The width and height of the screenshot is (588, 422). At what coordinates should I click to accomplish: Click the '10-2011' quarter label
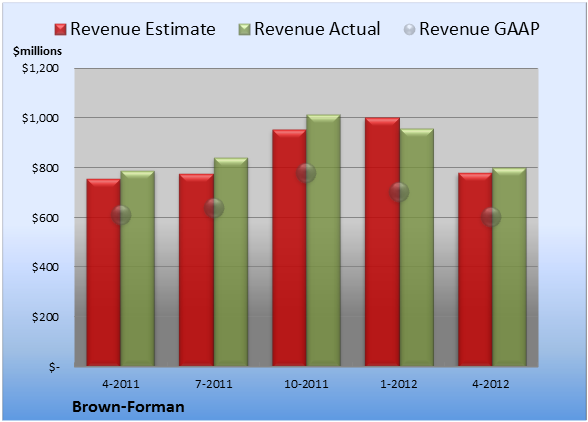tap(306, 384)
